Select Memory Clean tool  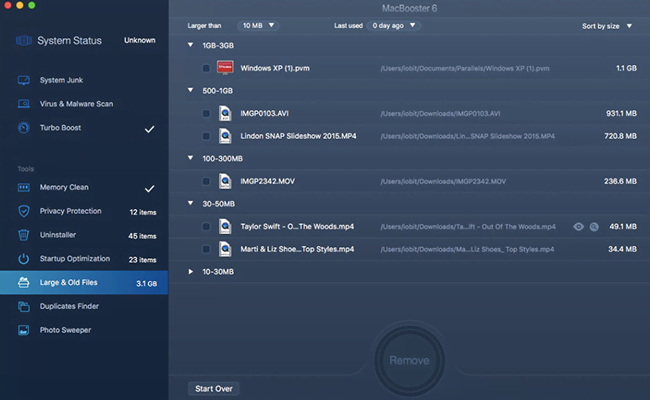point(64,187)
